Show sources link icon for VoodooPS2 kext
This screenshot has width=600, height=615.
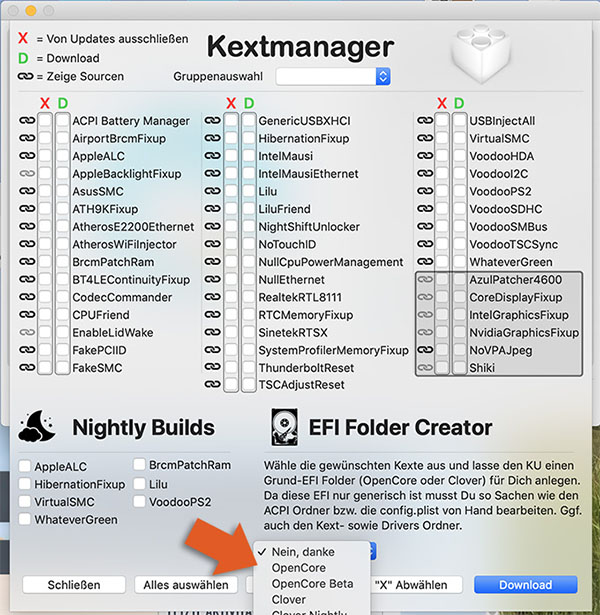pos(425,191)
